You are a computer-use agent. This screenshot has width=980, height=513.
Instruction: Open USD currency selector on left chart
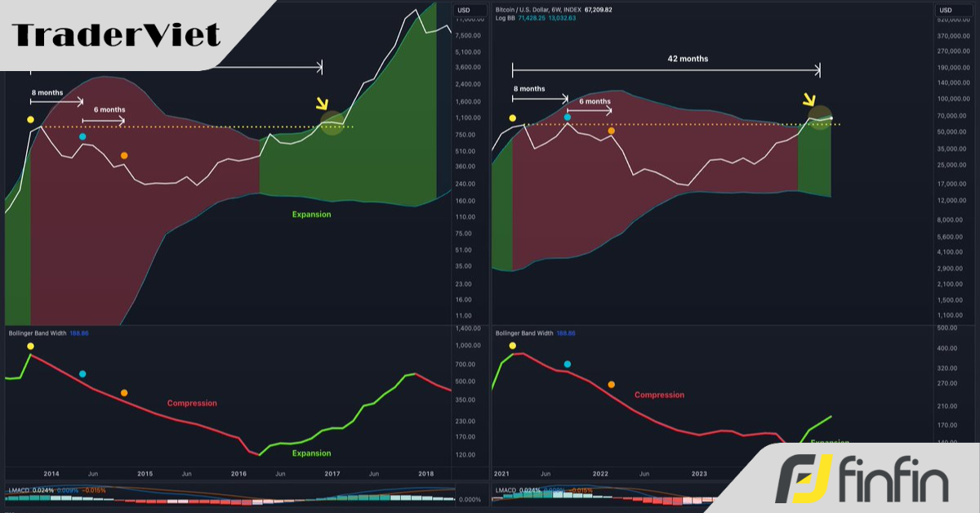463,10
